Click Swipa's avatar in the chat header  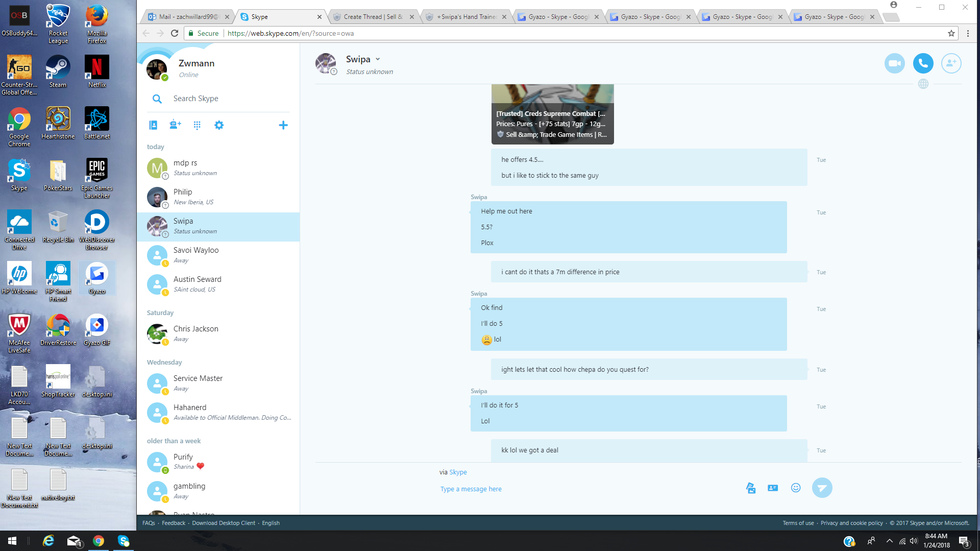pos(326,63)
